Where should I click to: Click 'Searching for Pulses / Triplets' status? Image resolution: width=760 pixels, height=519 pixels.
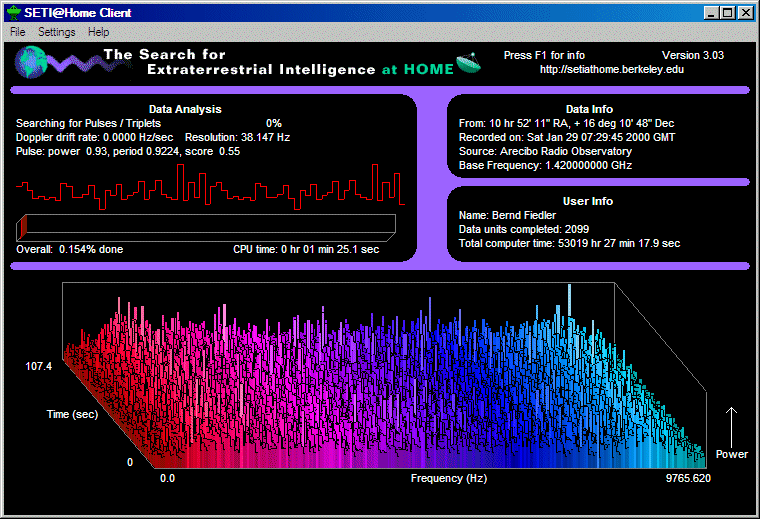point(88,124)
